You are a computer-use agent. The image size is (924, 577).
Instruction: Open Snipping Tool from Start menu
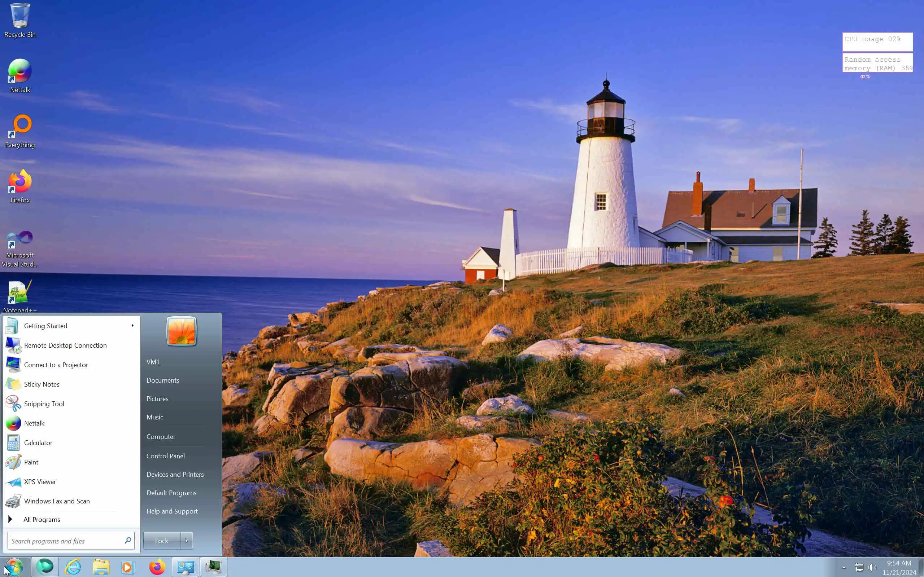44,404
